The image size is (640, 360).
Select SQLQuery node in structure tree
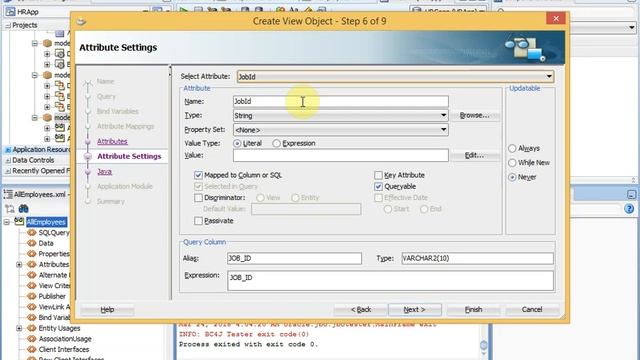pyautogui.click(x=54, y=233)
